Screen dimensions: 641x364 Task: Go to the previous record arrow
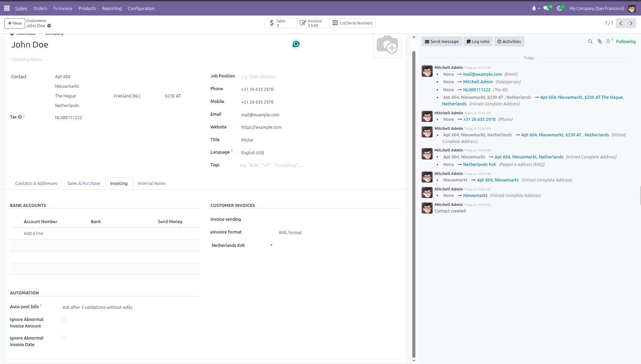click(621, 23)
